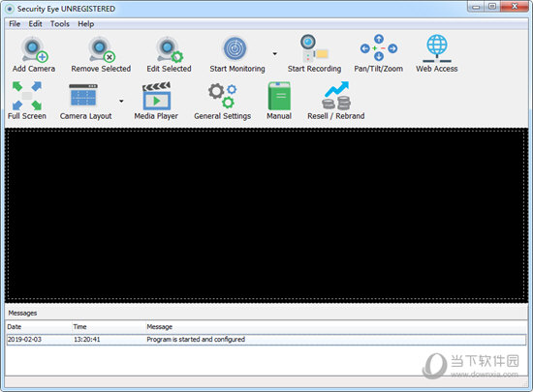Image resolution: width=533 pixels, height=392 pixels.
Task: Maximize the Security Eye window
Action: coord(492,7)
